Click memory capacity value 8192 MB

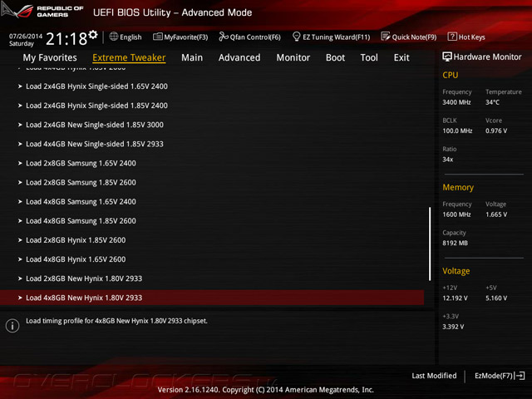click(455, 244)
